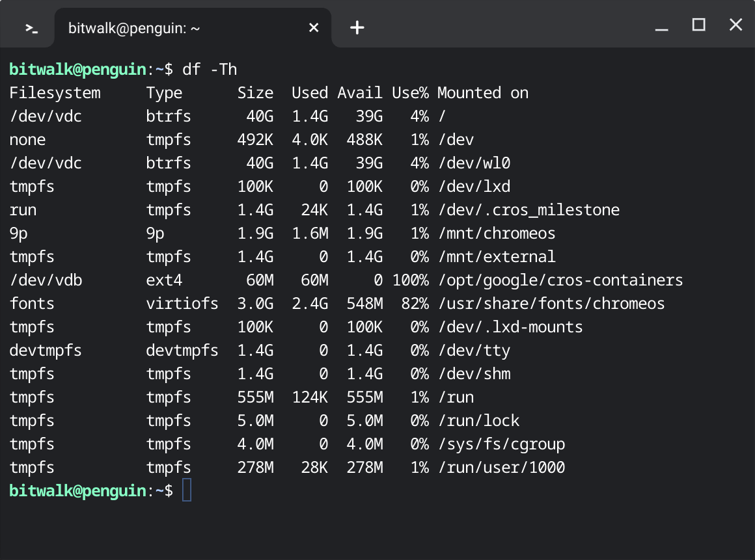The width and height of the screenshot is (755, 560).
Task: Click the '9p' filesystem name
Action: (x=18, y=233)
